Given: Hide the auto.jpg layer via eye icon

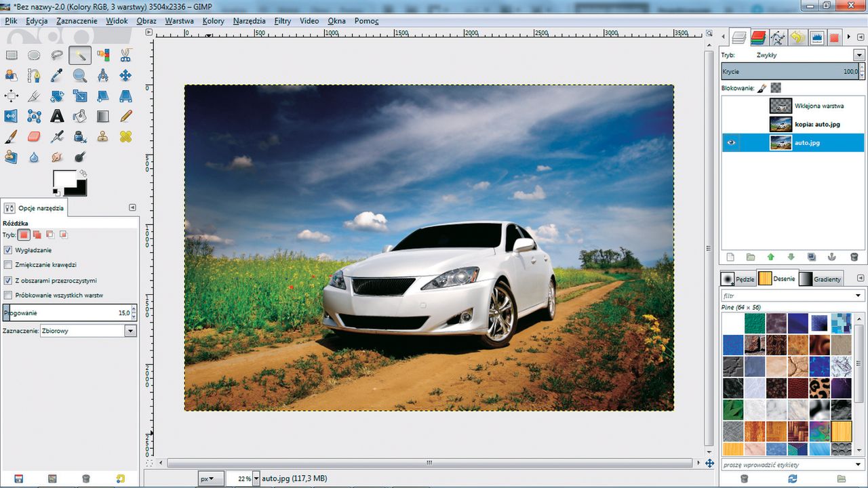Looking at the screenshot, I should (731, 143).
